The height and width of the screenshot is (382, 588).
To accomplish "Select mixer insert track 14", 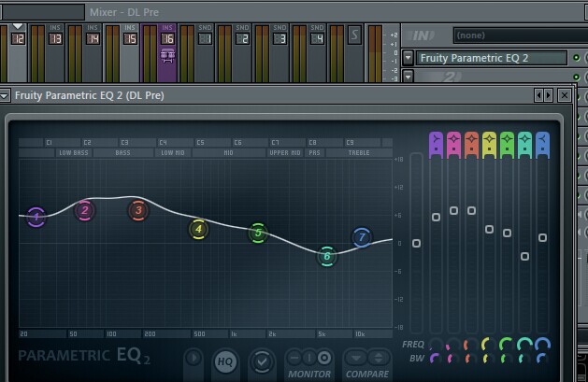I will (93, 52).
